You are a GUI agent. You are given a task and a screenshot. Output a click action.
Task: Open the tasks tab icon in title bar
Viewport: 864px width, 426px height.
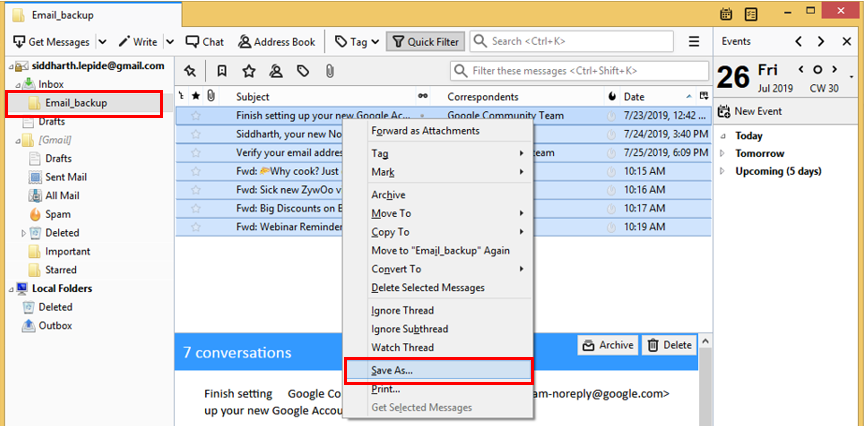click(x=750, y=15)
